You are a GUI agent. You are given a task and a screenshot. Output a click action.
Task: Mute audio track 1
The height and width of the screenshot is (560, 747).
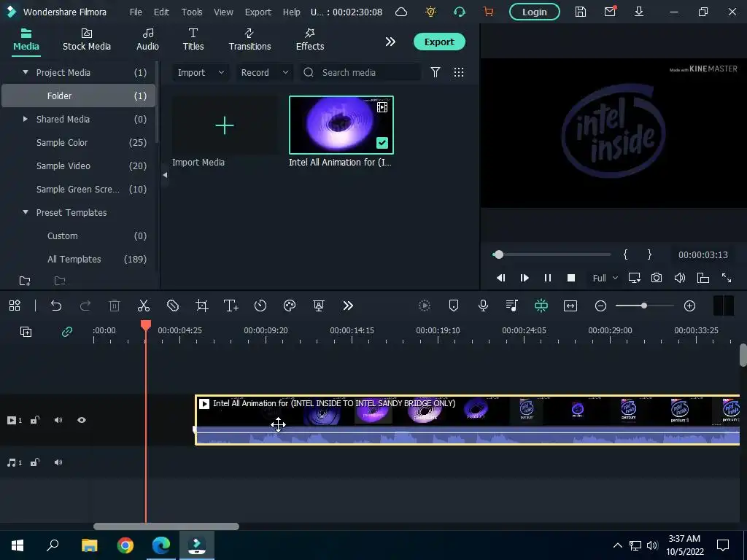[58, 462]
